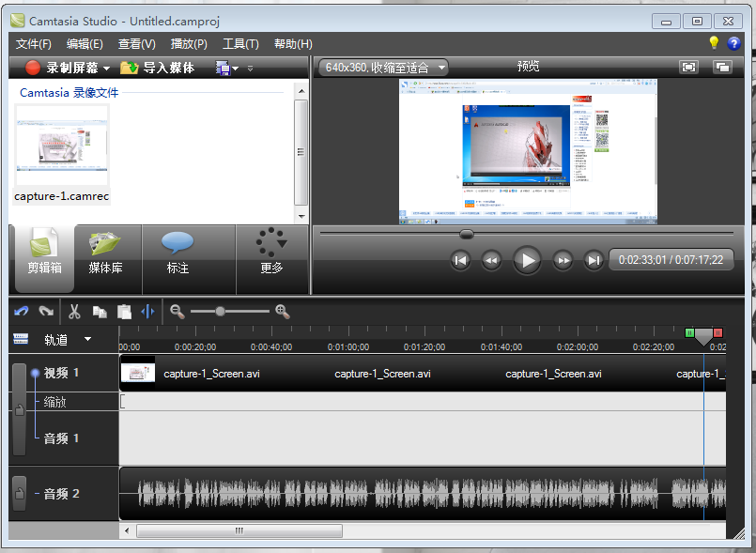
Task: Open the 查看(V) menu
Action: [x=137, y=44]
